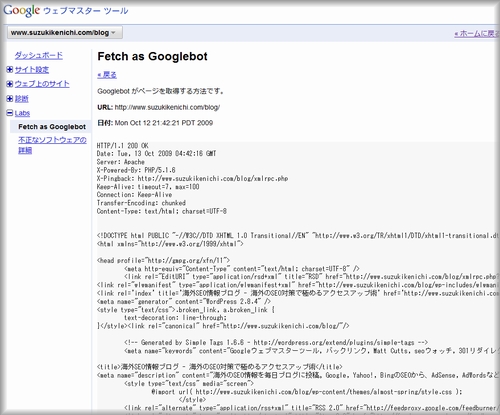Screen dimensions: 500x415
Task: Click the Generated by Simple Tags comment
Action: pos(276,342)
